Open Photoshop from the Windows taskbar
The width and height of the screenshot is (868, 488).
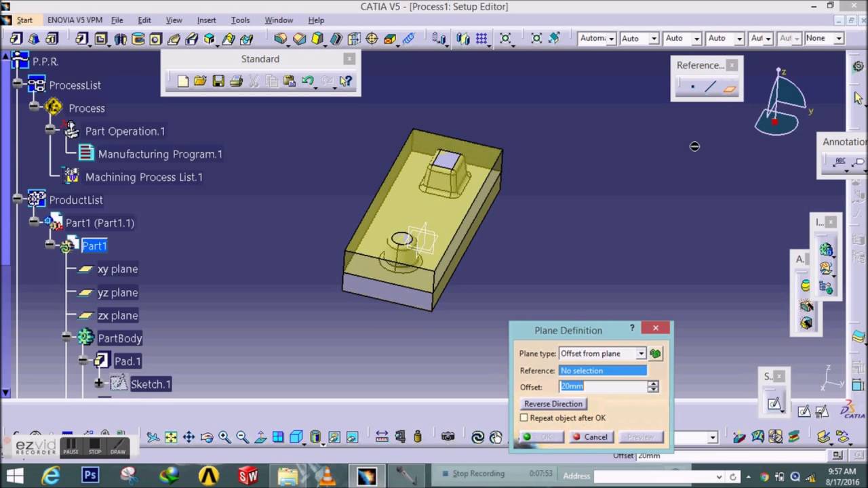coord(90,476)
